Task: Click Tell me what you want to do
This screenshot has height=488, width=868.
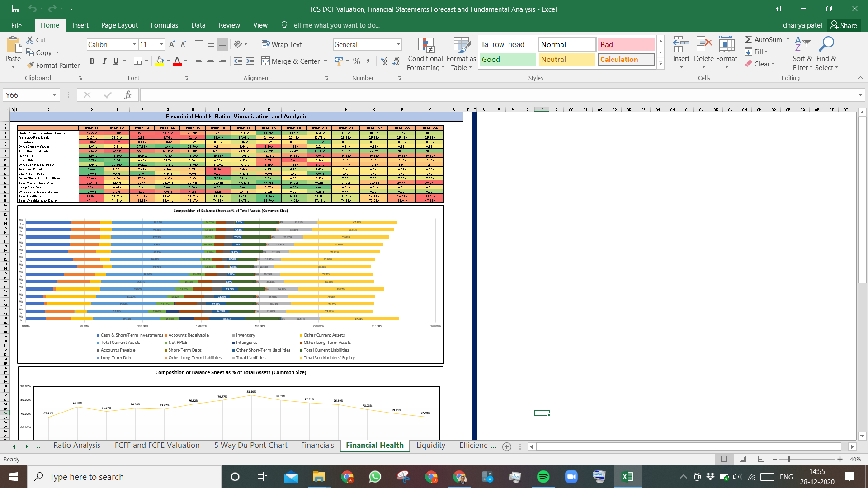Action: 330,25
